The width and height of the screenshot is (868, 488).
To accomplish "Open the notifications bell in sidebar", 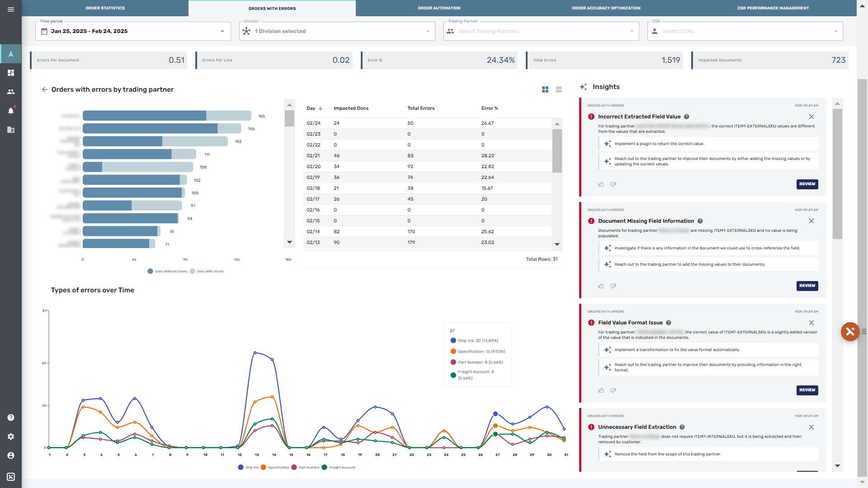I will coord(11,111).
